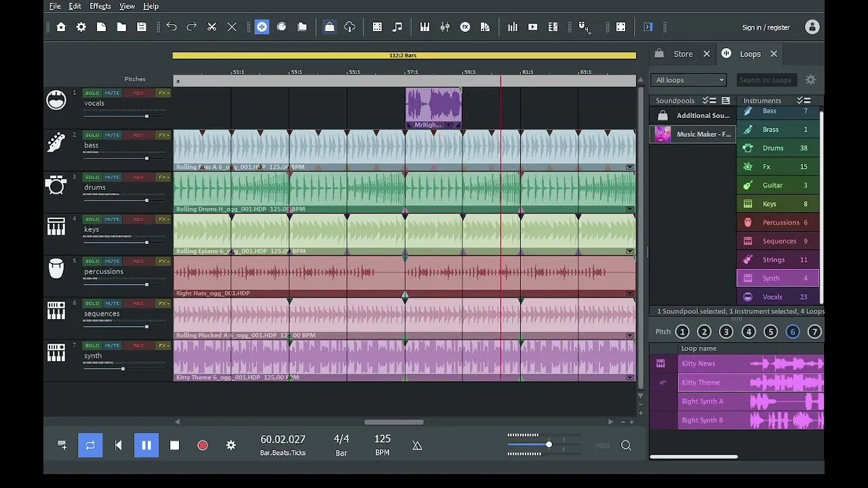Viewport: 868px width, 488px height.
Task: Mute the synth track
Action: (x=112, y=345)
